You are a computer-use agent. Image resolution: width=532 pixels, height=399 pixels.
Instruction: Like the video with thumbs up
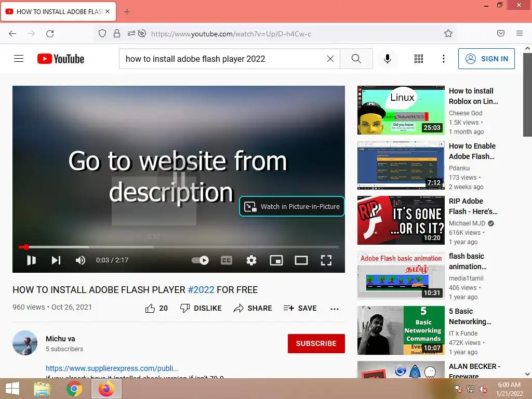156,308
